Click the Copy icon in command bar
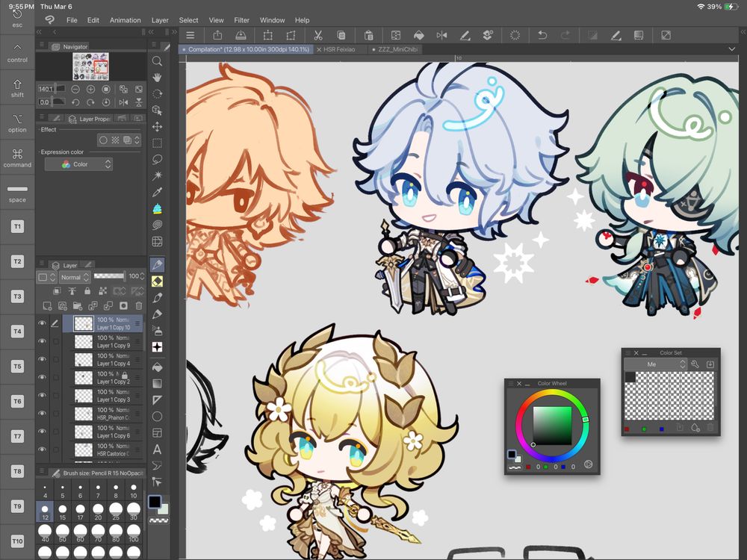 (341, 35)
